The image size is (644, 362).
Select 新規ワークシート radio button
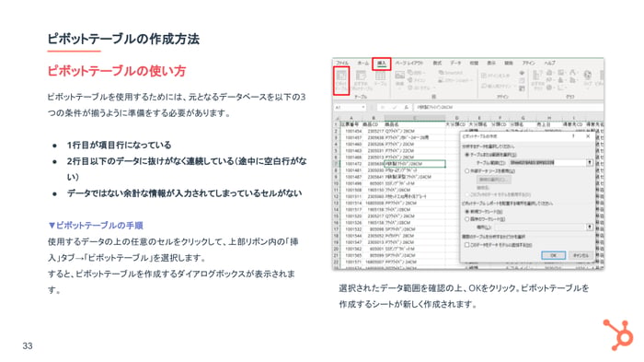[x=467, y=211]
